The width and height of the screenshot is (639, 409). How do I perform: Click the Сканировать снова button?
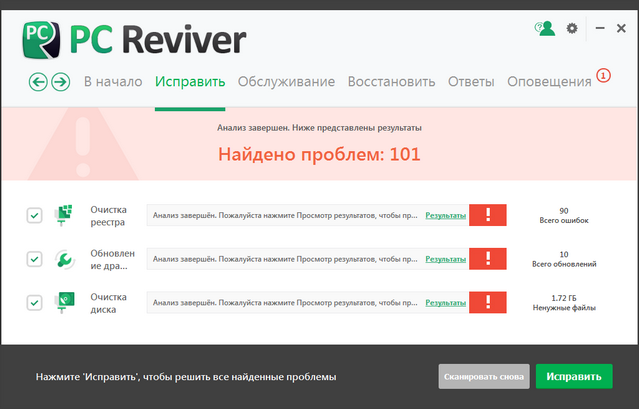click(484, 376)
